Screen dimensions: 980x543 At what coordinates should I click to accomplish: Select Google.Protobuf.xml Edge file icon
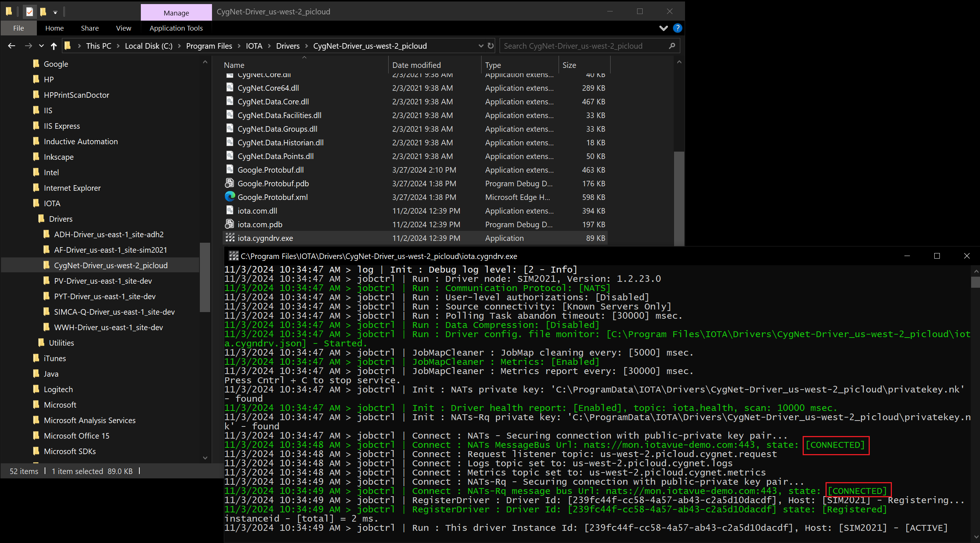[x=230, y=196]
